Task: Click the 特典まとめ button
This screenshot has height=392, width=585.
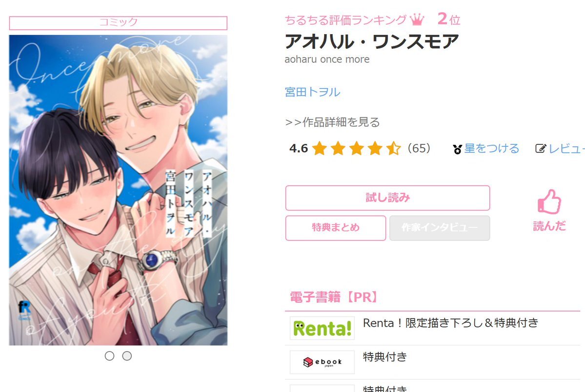Action: [336, 228]
